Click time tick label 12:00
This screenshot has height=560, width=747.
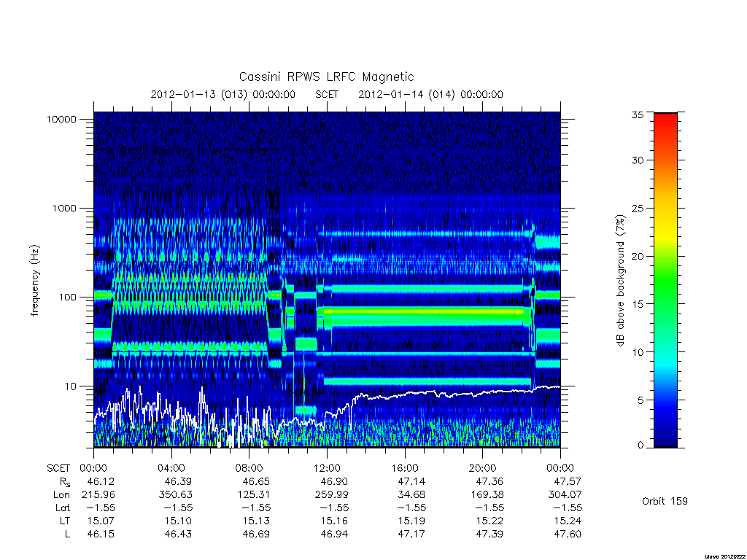[x=327, y=468]
